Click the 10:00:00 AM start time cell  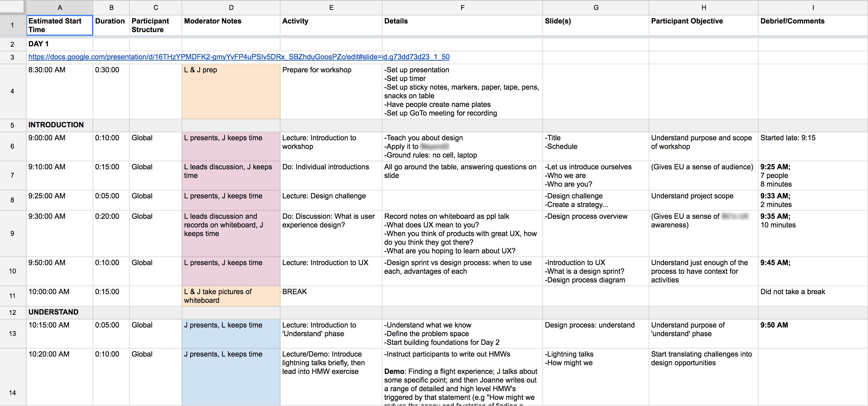pos(60,296)
